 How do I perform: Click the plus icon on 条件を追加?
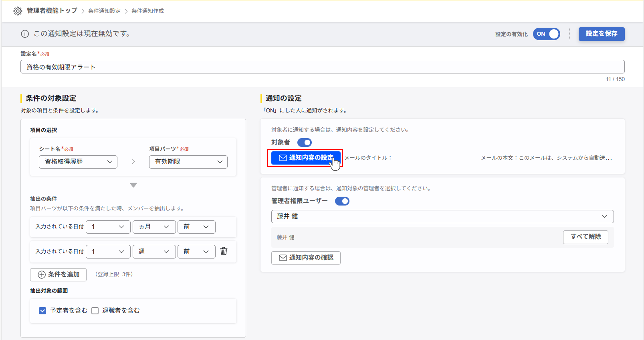tap(42, 274)
